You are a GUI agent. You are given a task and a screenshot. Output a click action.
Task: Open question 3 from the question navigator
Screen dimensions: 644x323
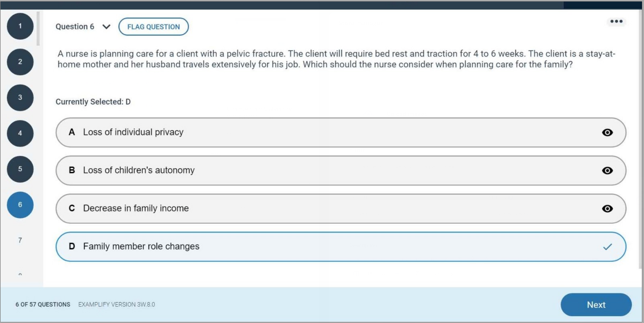pyautogui.click(x=20, y=97)
